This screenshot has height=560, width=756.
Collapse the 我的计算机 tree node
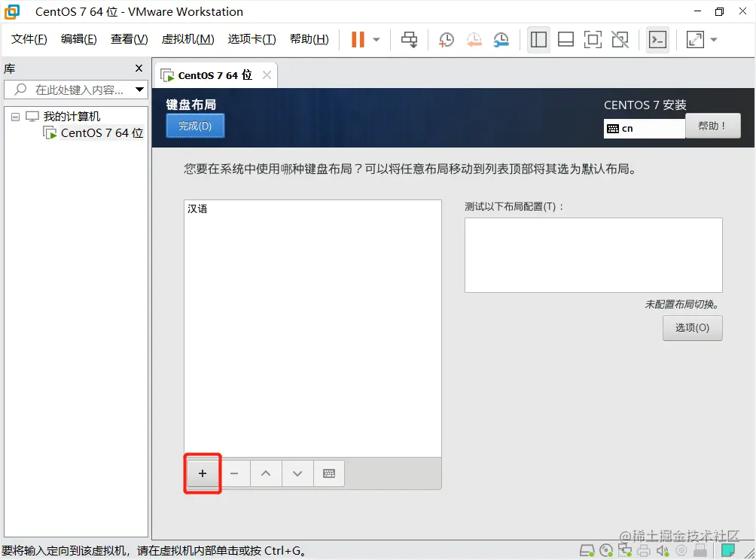[15, 117]
